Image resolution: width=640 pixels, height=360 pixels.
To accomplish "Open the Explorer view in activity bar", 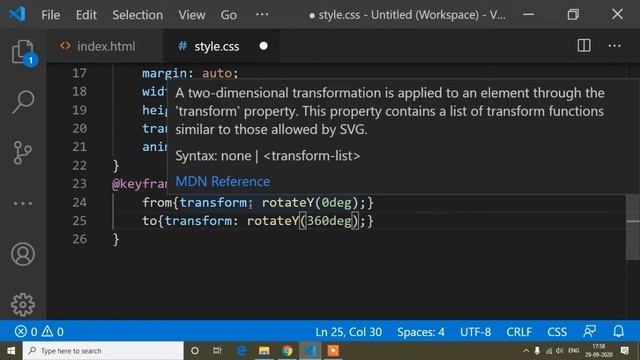I will (23, 52).
